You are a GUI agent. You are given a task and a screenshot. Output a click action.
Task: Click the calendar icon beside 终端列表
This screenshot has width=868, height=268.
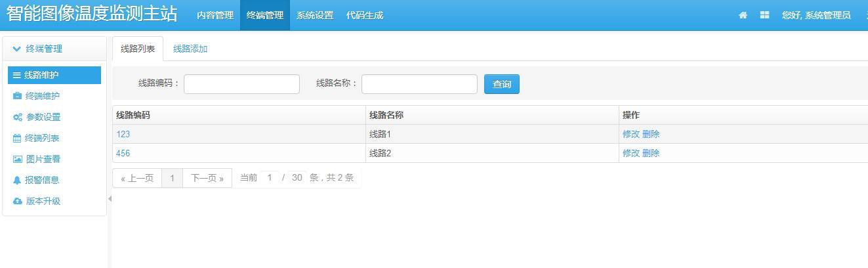coord(17,138)
